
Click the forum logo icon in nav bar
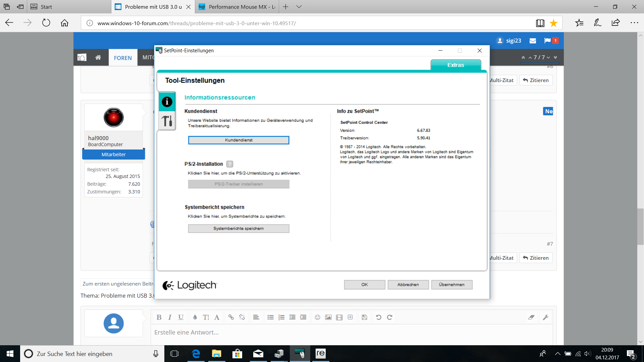[x=82, y=57]
